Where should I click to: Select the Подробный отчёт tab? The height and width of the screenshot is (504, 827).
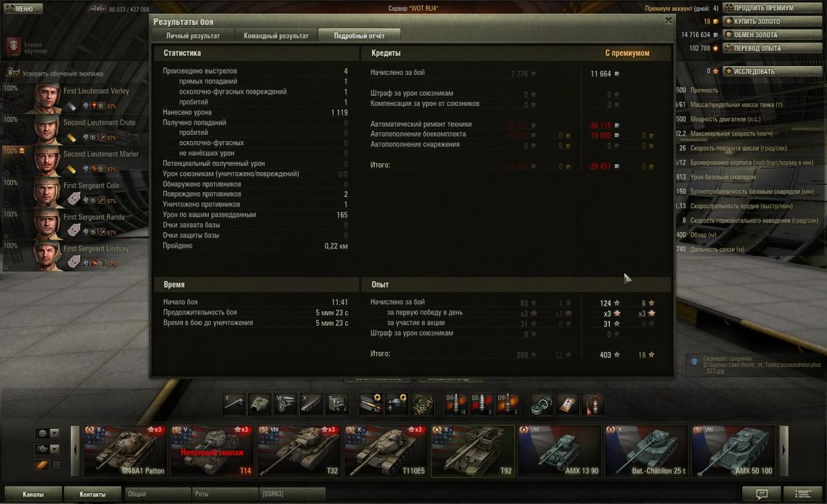point(359,35)
